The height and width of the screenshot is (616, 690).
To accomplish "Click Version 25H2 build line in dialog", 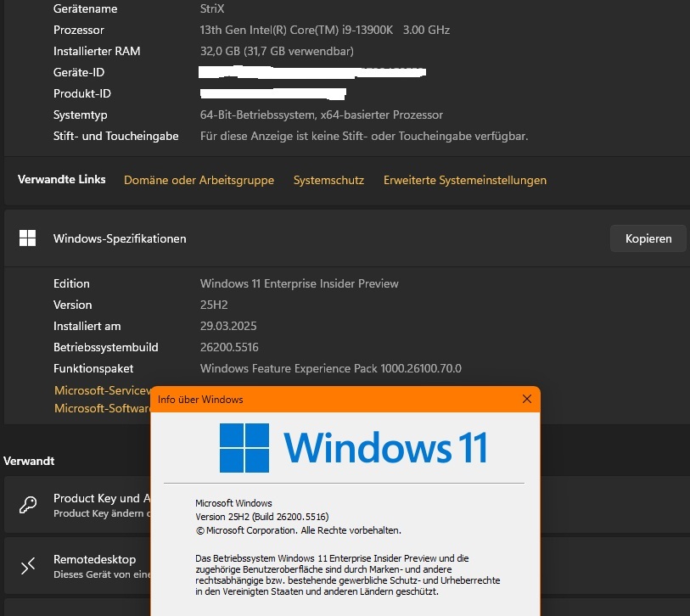I will (262, 517).
